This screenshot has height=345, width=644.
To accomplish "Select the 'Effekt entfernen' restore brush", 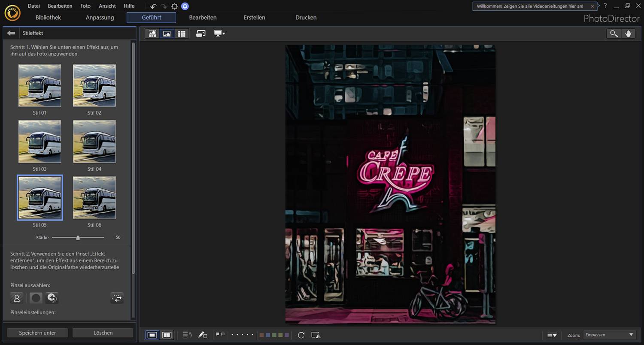I will coord(52,298).
